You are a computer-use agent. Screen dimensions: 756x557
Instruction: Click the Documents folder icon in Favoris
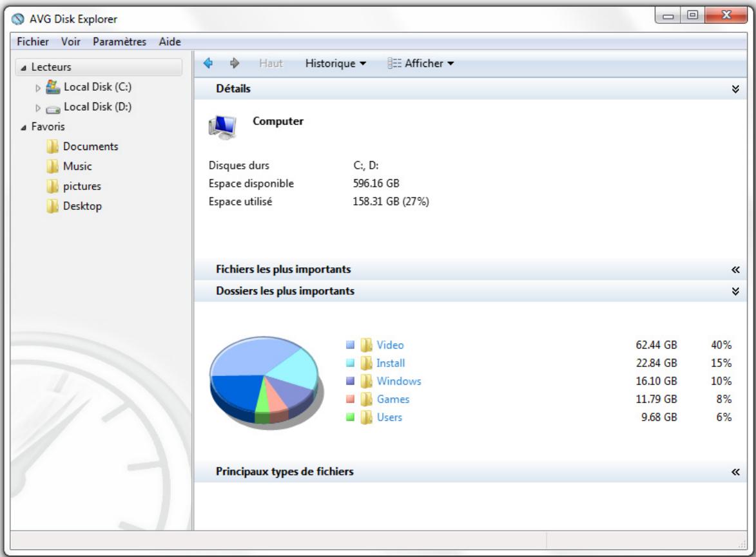click(x=53, y=146)
